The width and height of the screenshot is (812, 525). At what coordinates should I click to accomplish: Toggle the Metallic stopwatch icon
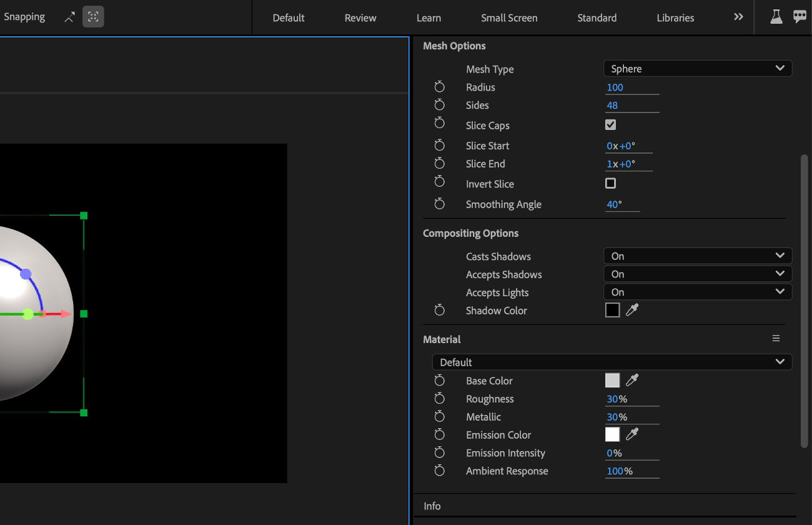pos(440,416)
